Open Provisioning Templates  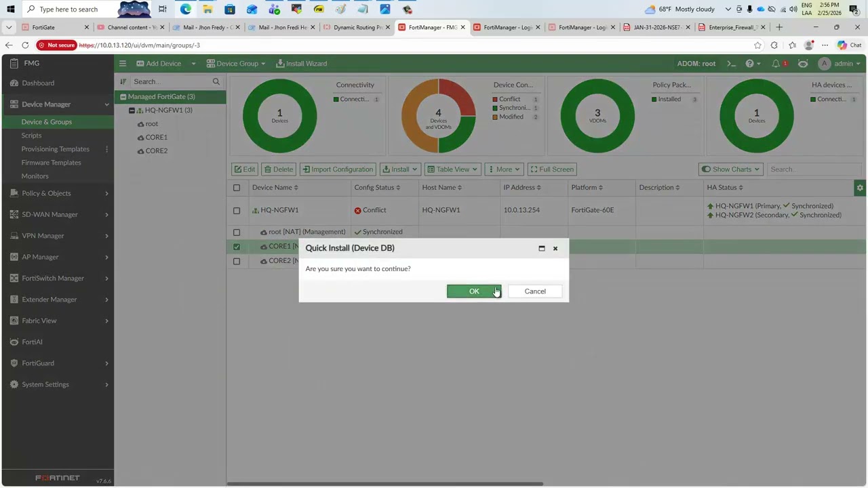click(55, 149)
